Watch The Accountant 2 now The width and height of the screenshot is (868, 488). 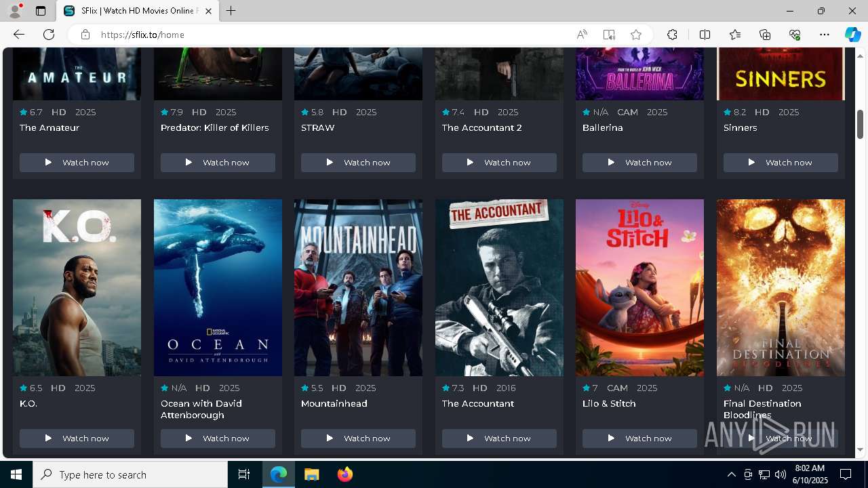pyautogui.click(x=499, y=163)
